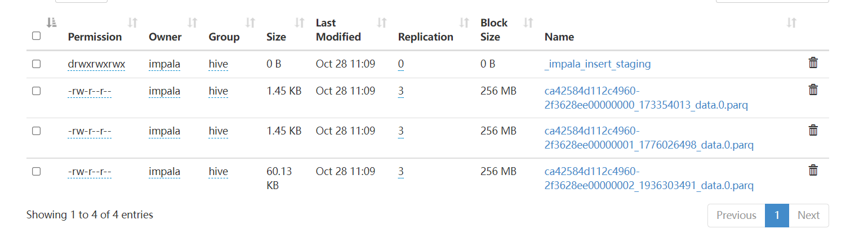Image resolution: width=868 pixels, height=233 pixels.
Task: Click trash icon for 1776026498 parquet file
Action: coord(813,130)
